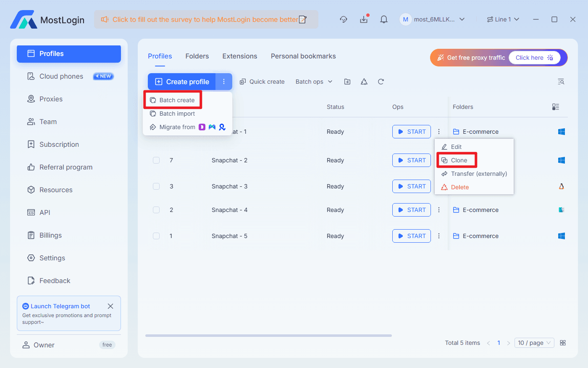Click the Windows icon on Snapchat - 2 row
The image size is (588, 368).
coord(561,160)
